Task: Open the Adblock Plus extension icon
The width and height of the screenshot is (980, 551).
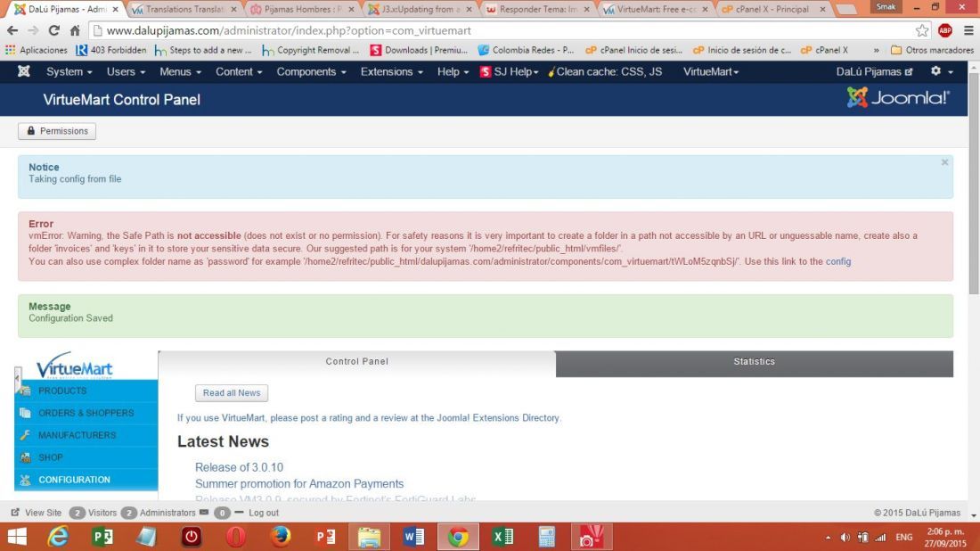Action: (x=945, y=30)
